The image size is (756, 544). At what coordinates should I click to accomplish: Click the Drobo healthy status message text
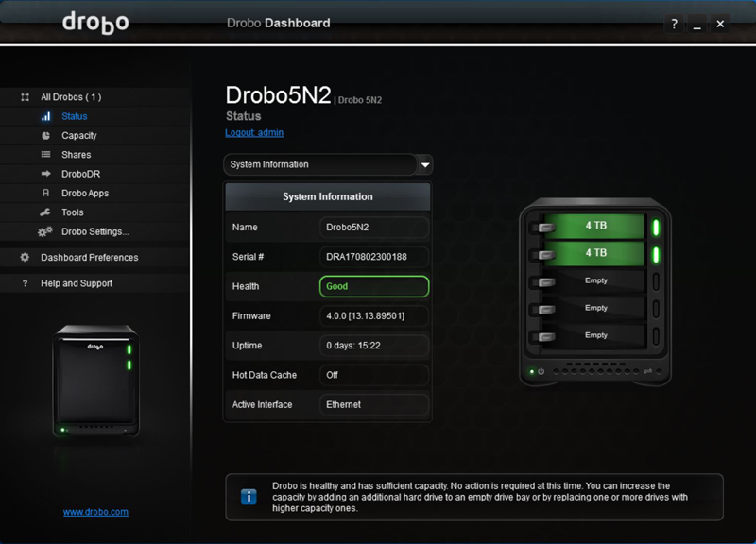click(x=480, y=497)
